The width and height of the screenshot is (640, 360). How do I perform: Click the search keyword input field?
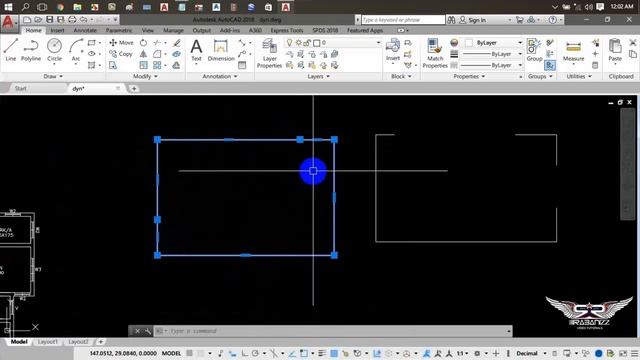click(x=403, y=20)
